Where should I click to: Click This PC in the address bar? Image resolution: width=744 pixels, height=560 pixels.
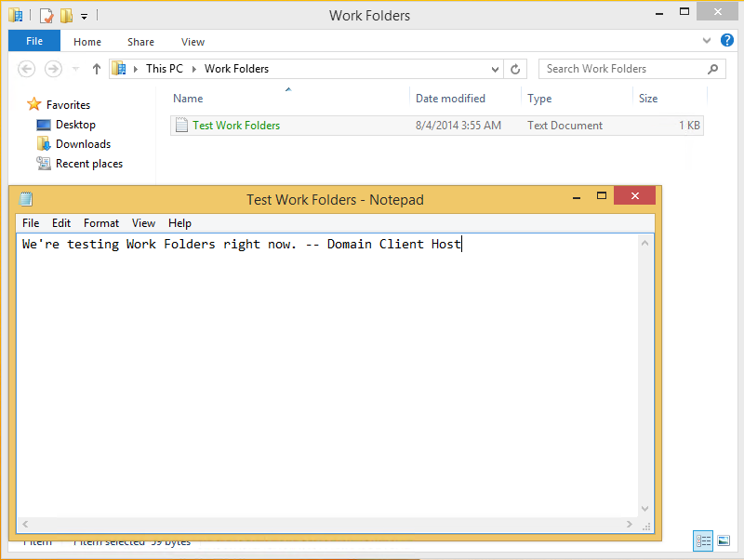(165, 69)
